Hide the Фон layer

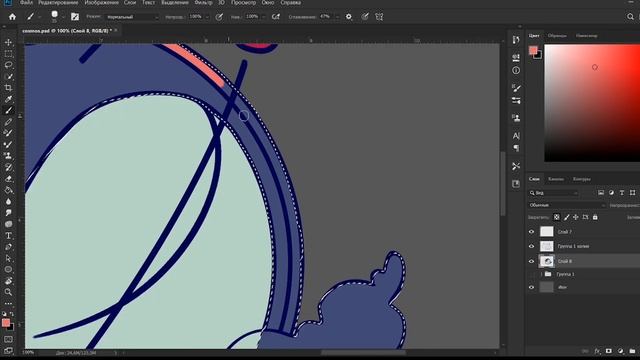[531, 287]
